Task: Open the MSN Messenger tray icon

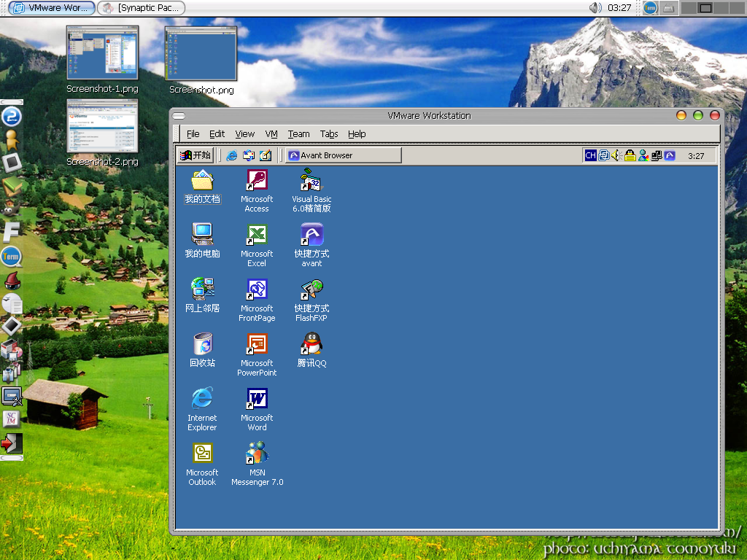Action: [643, 155]
